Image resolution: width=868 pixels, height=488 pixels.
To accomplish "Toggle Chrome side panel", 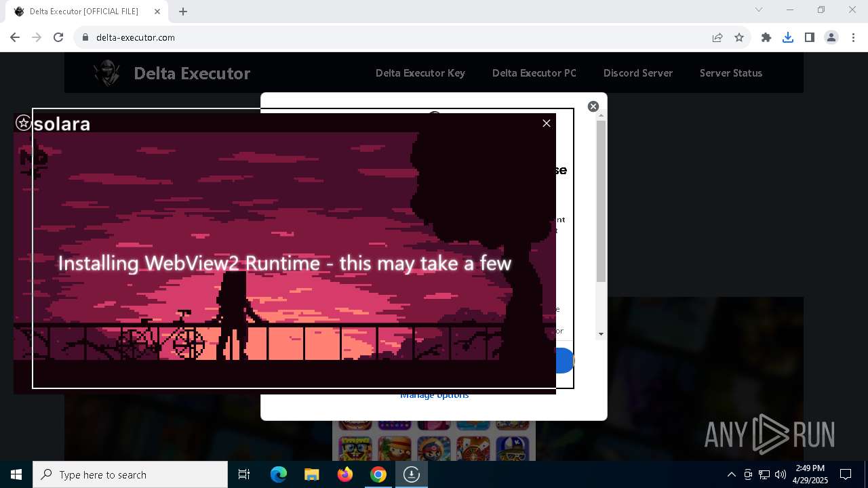I will pyautogui.click(x=810, y=37).
